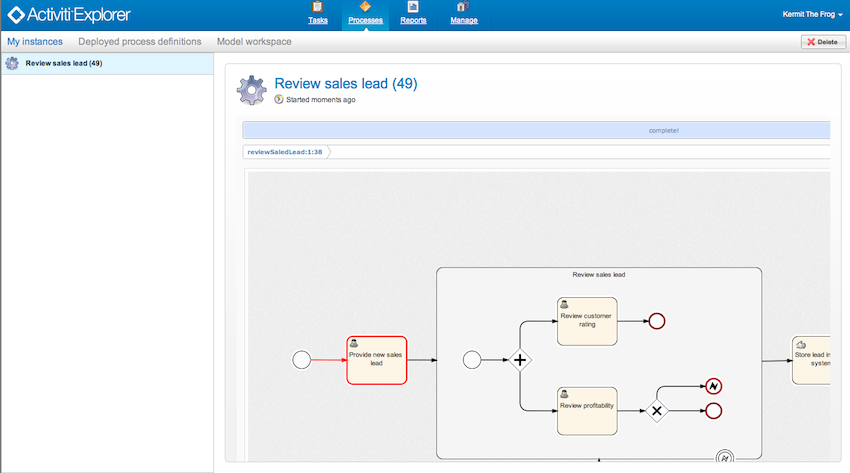Open the Reports icon
Image resolution: width=850 pixels, height=473 pixels.
point(413,7)
